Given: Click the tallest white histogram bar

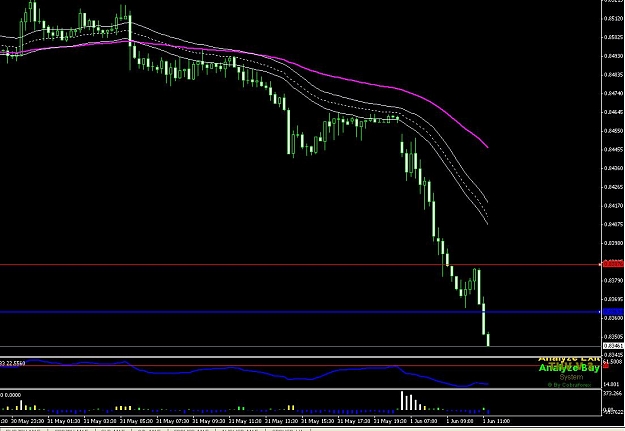Looking at the screenshot, I should 402,401.
